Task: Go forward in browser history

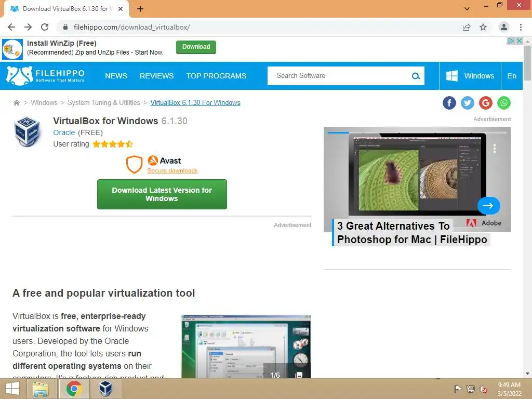Action: (x=28, y=27)
